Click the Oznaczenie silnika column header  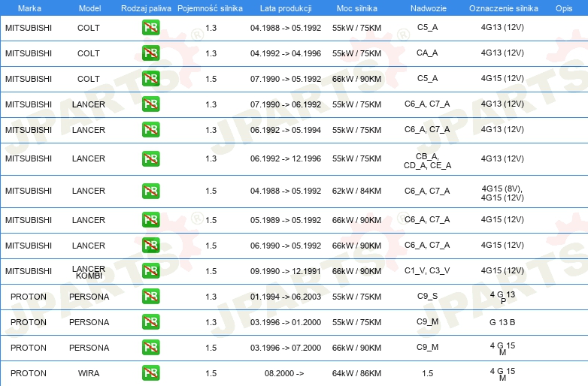click(x=503, y=8)
